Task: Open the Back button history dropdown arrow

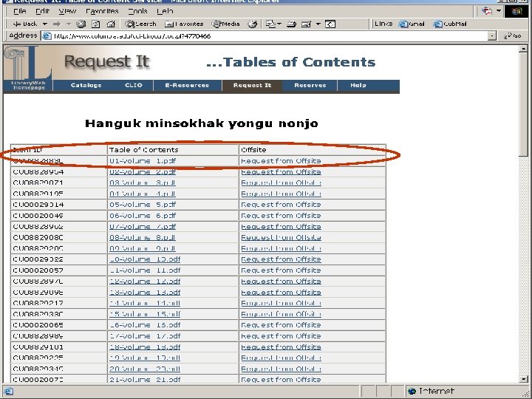Action: [x=45, y=24]
